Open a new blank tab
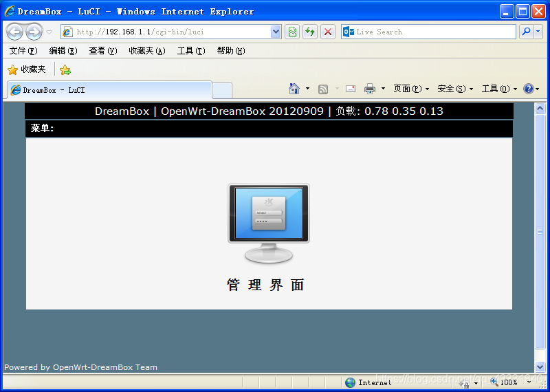The width and height of the screenshot is (550, 392). (x=222, y=91)
